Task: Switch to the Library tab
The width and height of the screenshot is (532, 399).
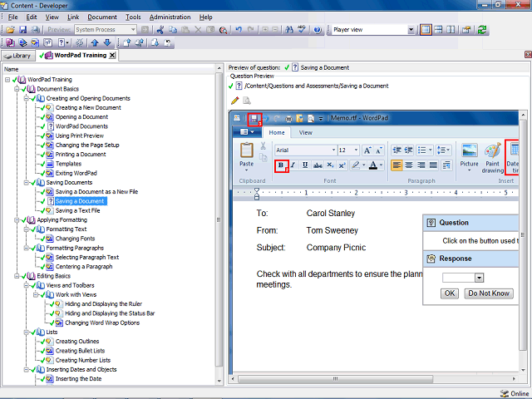Action: click(18, 56)
